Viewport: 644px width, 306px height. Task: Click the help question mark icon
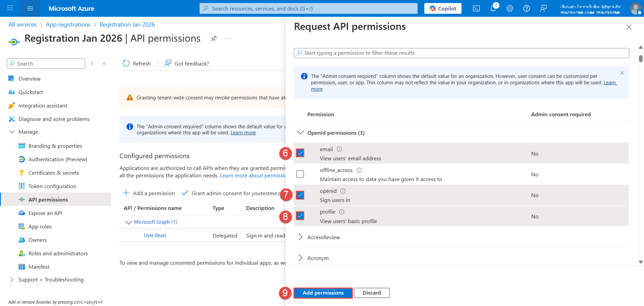click(526, 8)
